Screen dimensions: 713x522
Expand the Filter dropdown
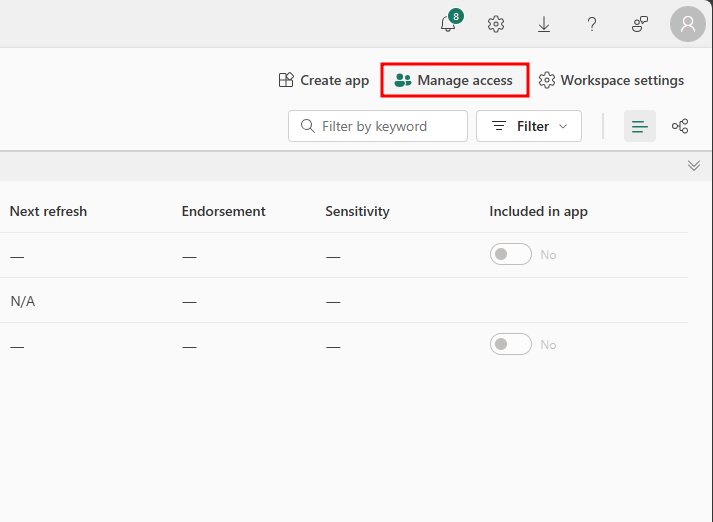click(x=529, y=126)
